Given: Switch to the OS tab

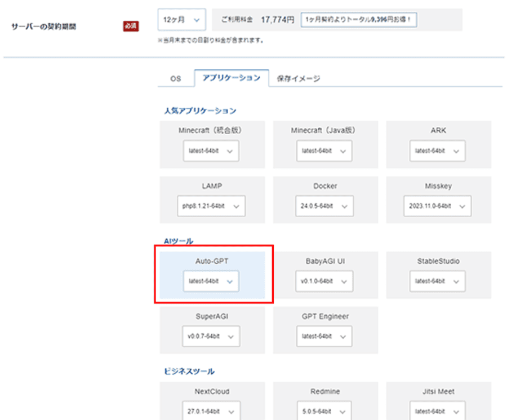Looking at the screenshot, I should (176, 78).
